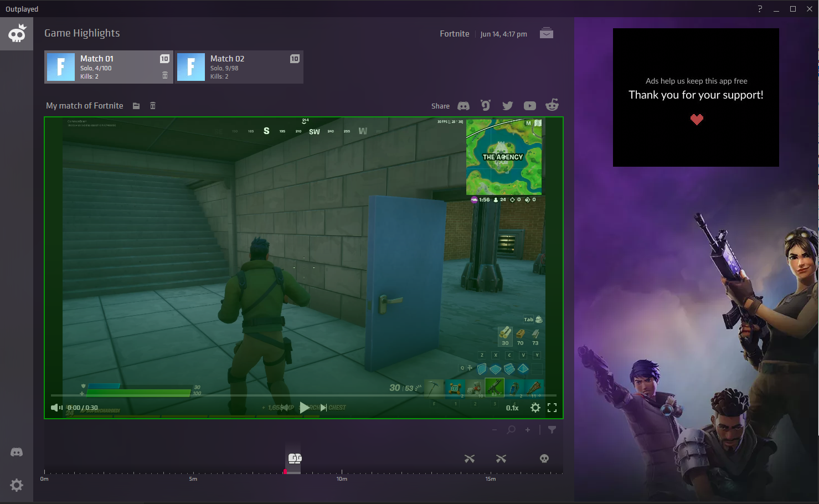Viewport: 819px width, 504px height.
Task: Select the second crossed-swords event marker
Action: click(501, 459)
